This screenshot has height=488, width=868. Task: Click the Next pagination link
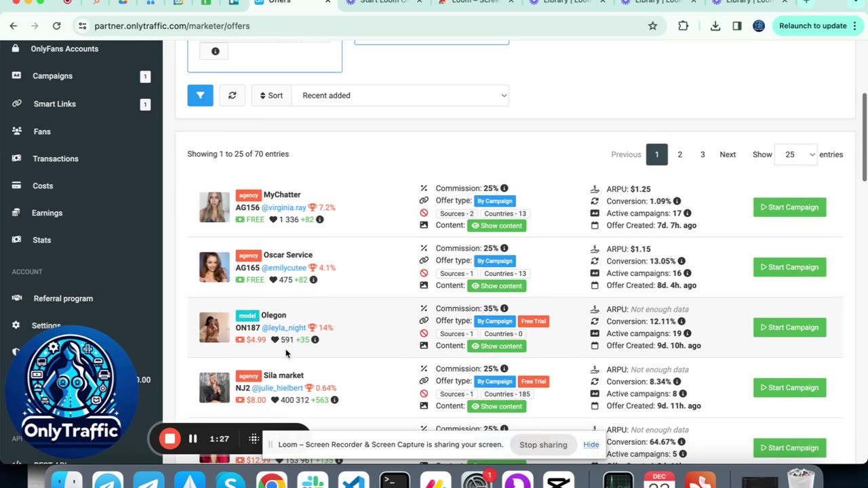click(728, 155)
